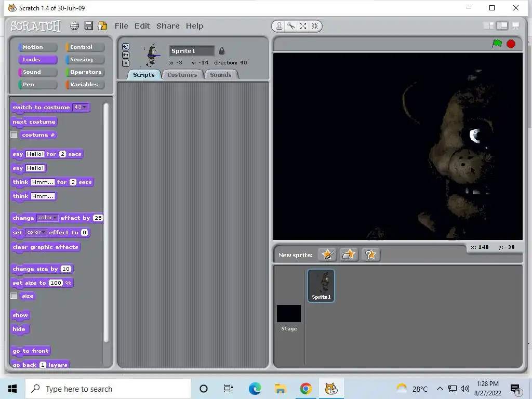The image size is (532, 399).
Task: Enable the costume # stage monitor checkbox
Action: (x=14, y=135)
